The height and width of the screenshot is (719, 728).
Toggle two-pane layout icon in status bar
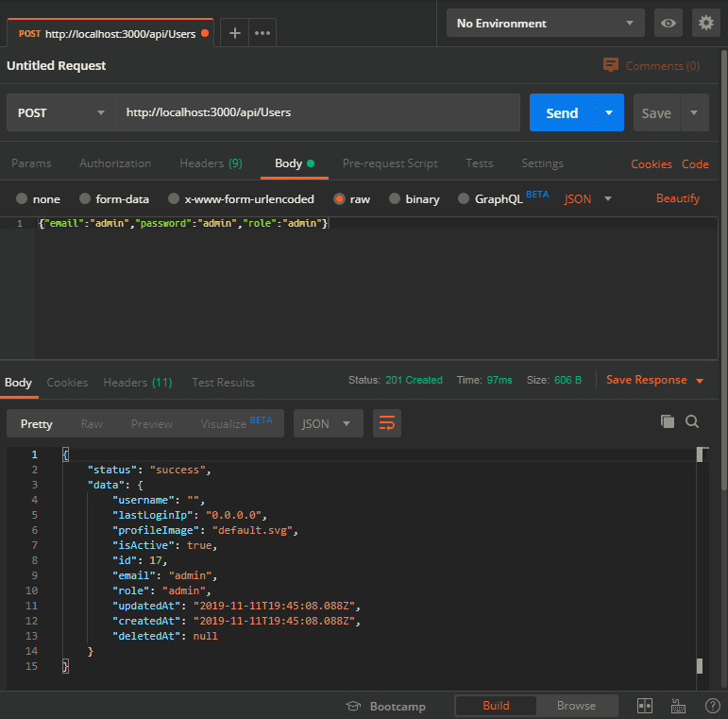click(x=644, y=706)
